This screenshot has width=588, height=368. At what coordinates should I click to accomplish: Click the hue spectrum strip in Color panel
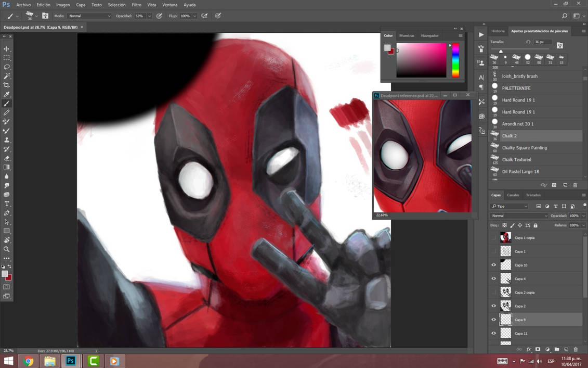[455, 60]
